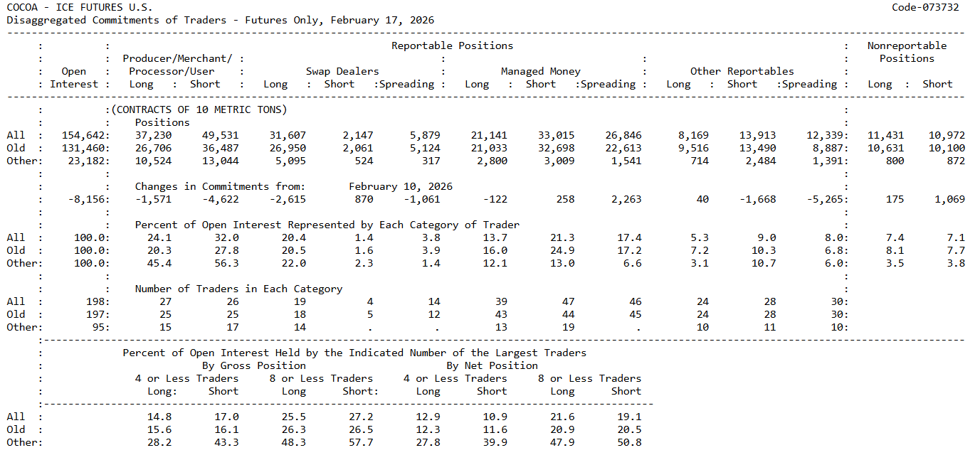
Task: Click the Managed Money column header
Action: pos(540,71)
